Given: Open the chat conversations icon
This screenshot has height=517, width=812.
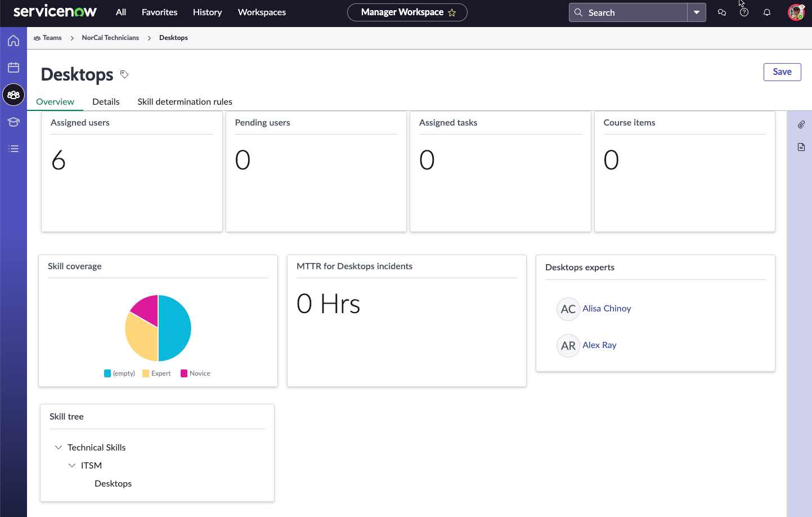Looking at the screenshot, I should pyautogui.click(x=722, y=12).
